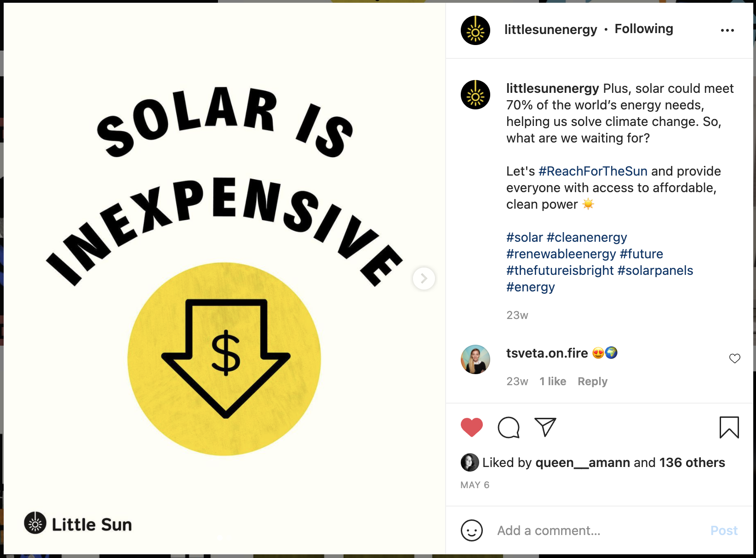756x558 pixels.
Task: Click the comment speech bubble icon
Action: click(509, 427)
